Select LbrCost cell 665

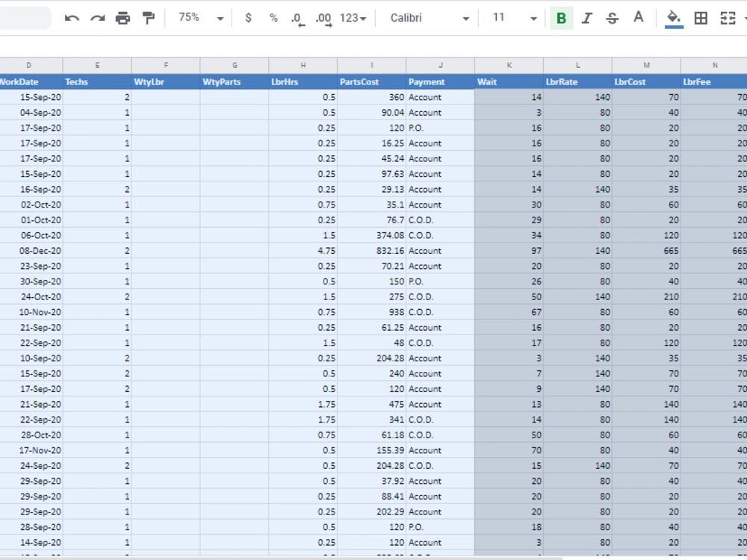tap(646, 250)
